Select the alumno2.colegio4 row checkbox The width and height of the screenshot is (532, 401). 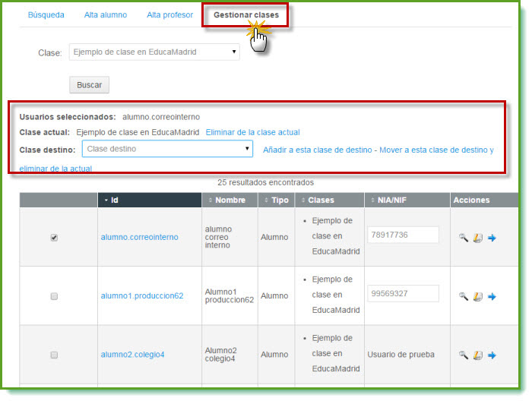pos(54,355)
